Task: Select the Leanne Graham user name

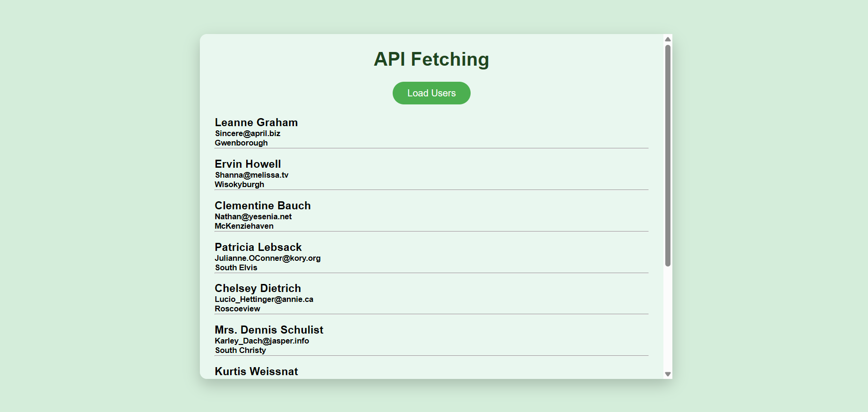Action: pyautogui.click(x=256, y=123)
